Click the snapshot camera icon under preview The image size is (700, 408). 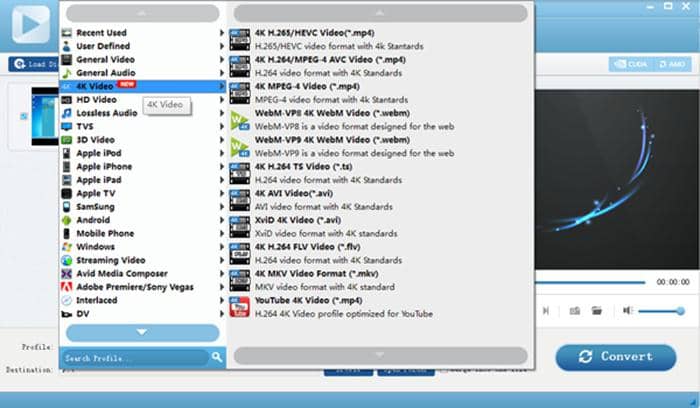pos(575,311)
